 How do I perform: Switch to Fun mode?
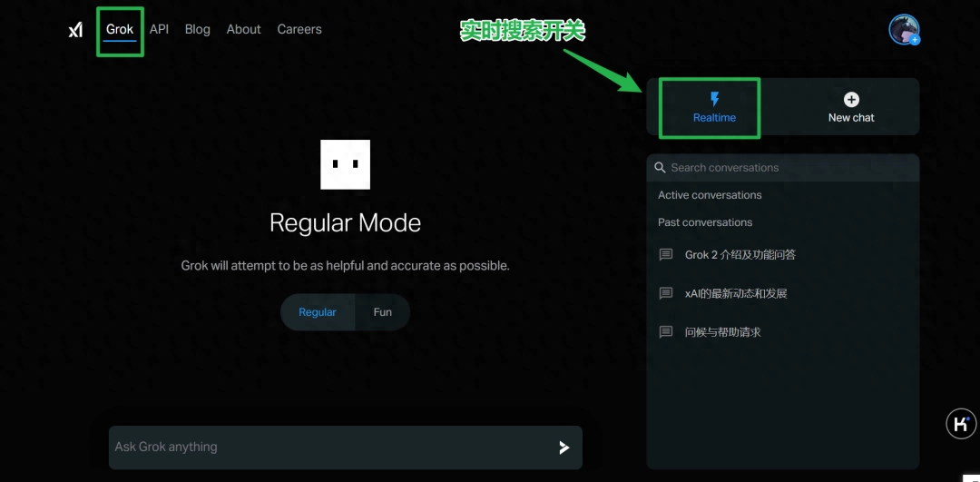(383, 312)
